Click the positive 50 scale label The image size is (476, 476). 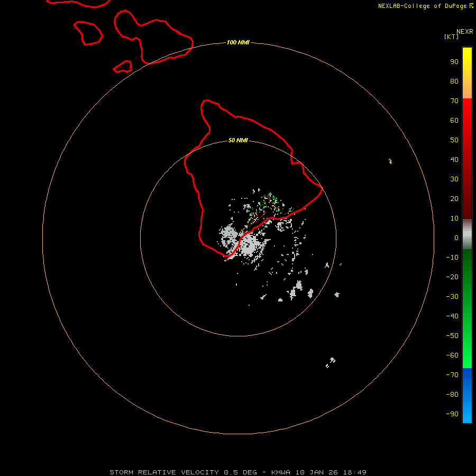pos(454,140)
